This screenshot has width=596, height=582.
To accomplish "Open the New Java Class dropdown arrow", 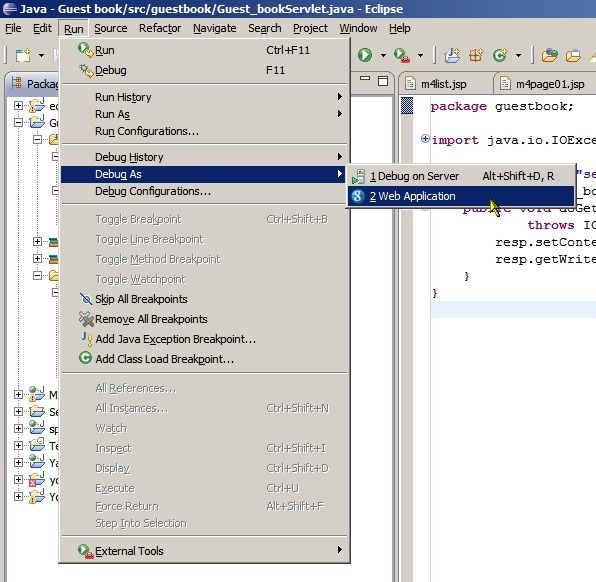I will 518,56.
